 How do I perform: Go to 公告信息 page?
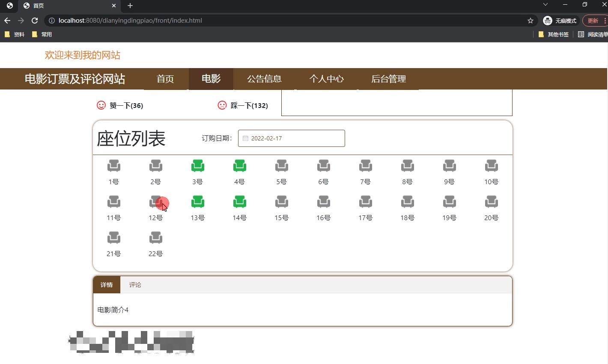264,79
